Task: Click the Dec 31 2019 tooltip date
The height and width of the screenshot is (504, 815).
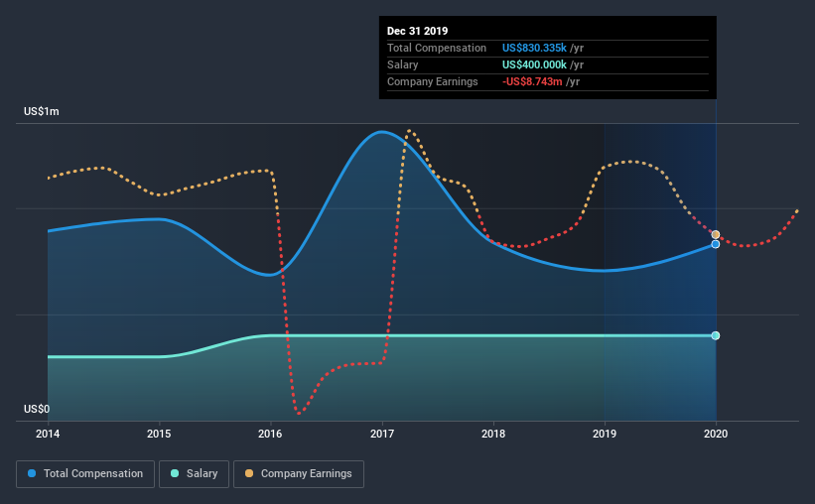Action: click(417, 31)
